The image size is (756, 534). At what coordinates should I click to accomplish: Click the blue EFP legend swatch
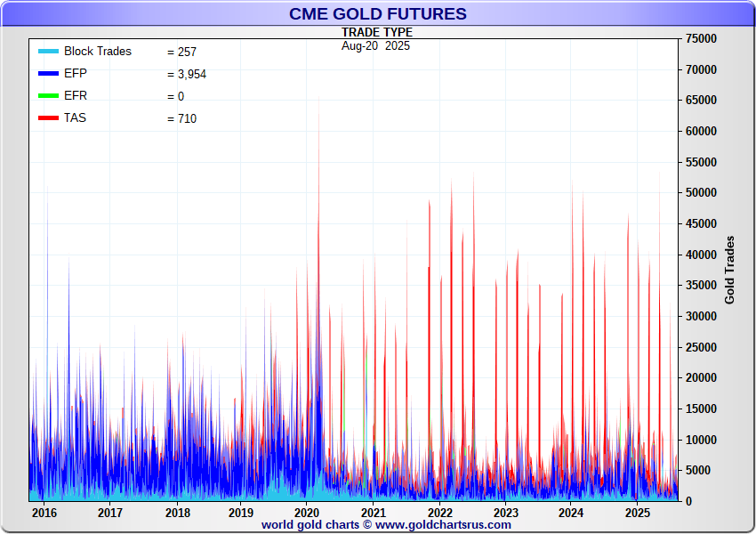(48, 73)
